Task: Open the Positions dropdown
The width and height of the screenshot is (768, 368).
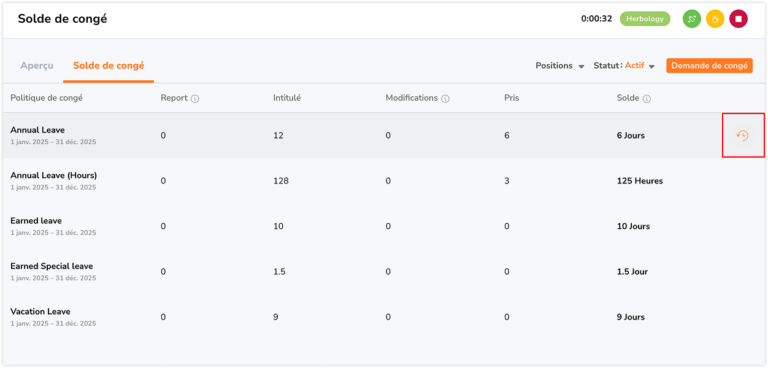Action: 559,66
